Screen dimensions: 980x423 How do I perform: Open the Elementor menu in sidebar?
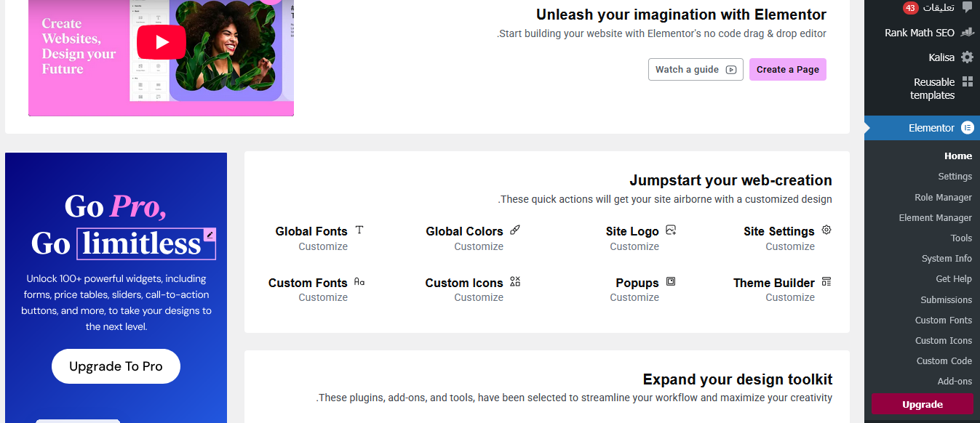pos(922,128)
